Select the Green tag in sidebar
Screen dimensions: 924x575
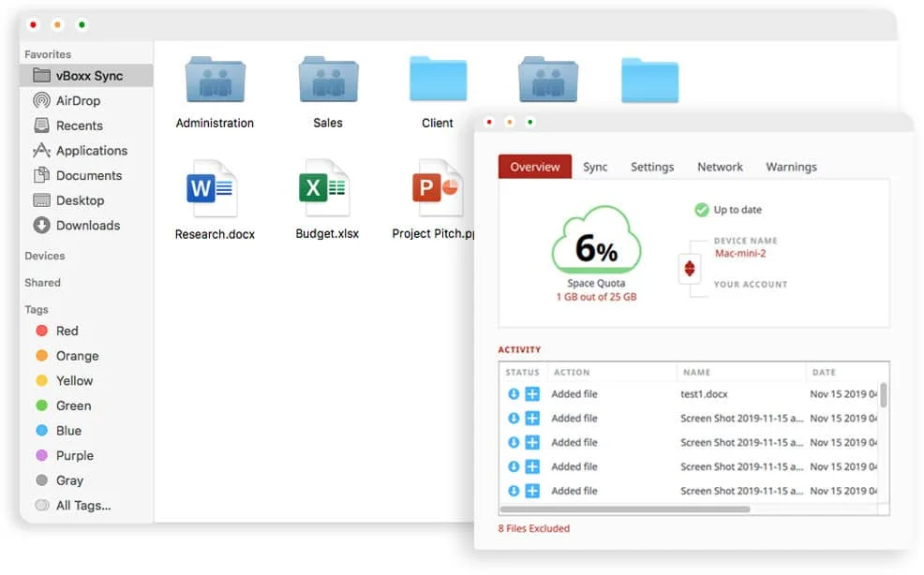pyautogui.click(x=70, y=405)
